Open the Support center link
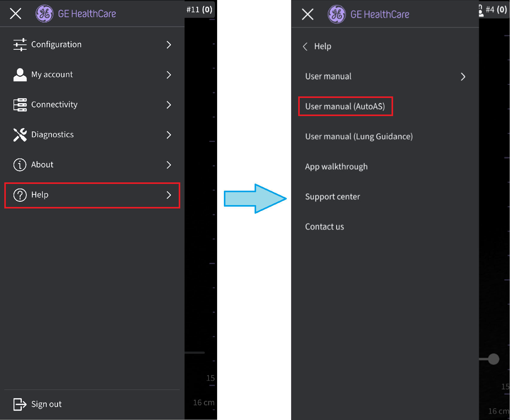The image size is (511, 420). (333, 196)
